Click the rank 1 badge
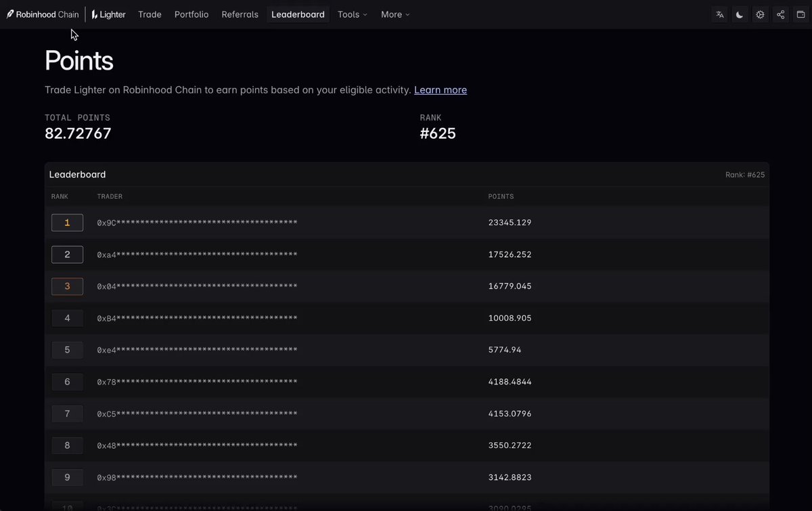Image resolution: width=812 pixels, height=511 pixels. tap(67, 223)
